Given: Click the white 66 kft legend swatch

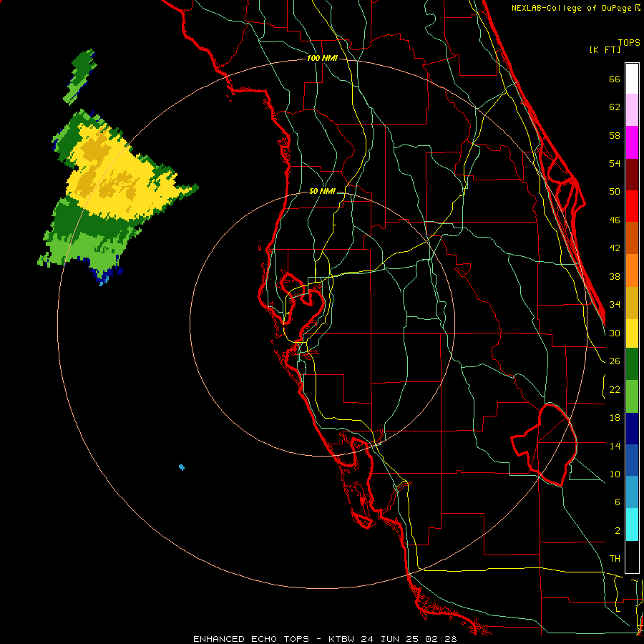Looking at the screenshot, I should [x=632, y=79].
